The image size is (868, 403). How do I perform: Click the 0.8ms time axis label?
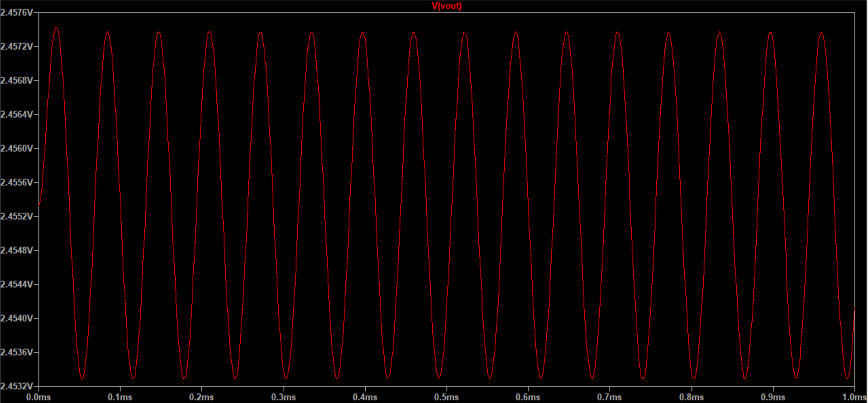(x=691, y=397)
